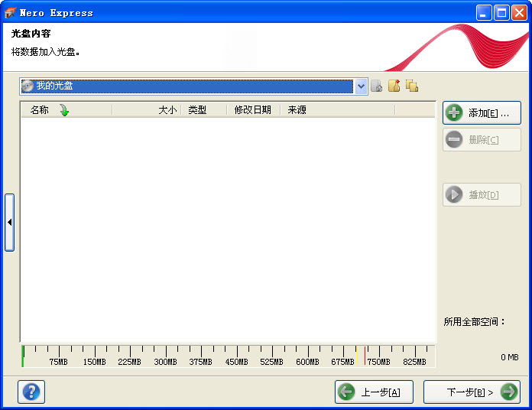Click the go up one folder icon
Viewport: 532px width, 410px height.
(x=377, y=86)
